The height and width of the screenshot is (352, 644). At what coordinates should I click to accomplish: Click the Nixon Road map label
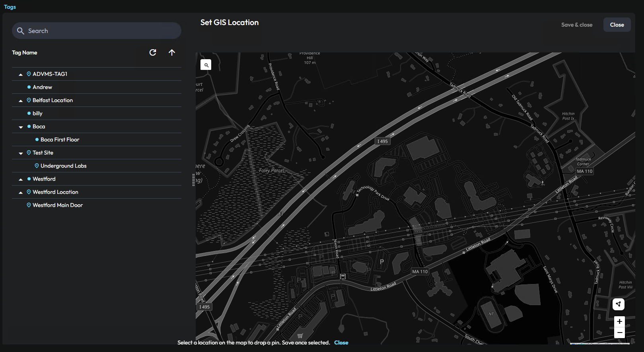point(336,249)
